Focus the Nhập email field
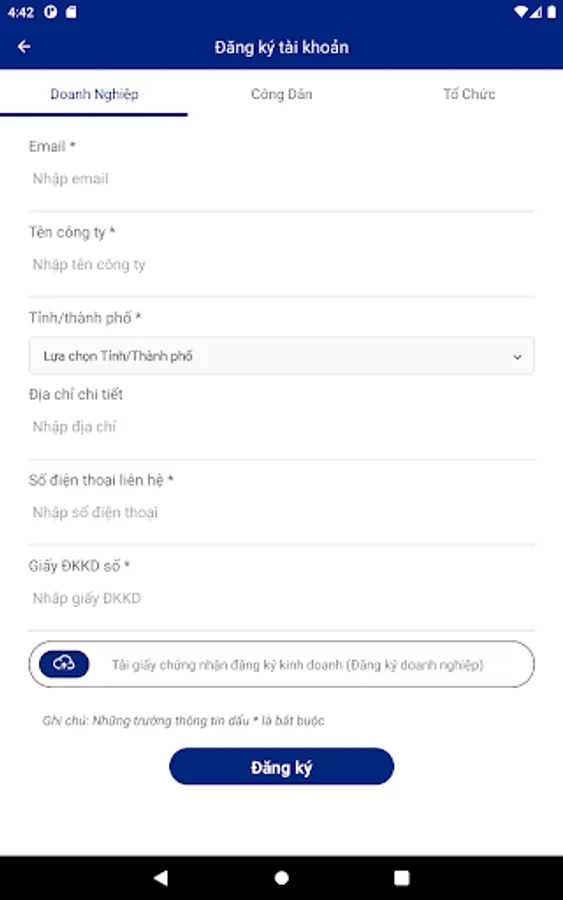 point(281,179)
